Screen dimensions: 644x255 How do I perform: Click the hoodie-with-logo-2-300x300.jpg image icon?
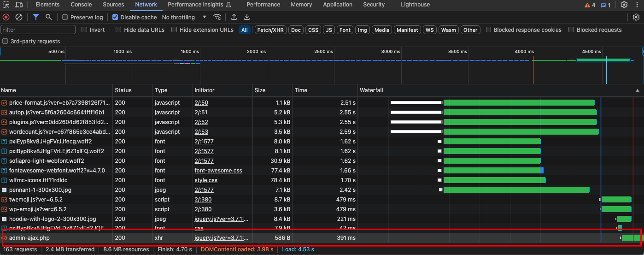4,219
